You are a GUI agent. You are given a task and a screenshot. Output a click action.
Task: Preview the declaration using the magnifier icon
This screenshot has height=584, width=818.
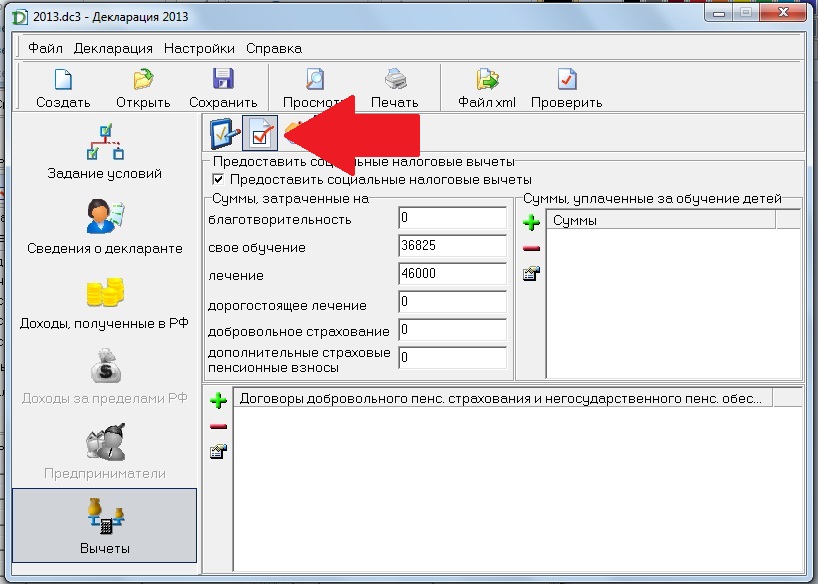(315, 80)
